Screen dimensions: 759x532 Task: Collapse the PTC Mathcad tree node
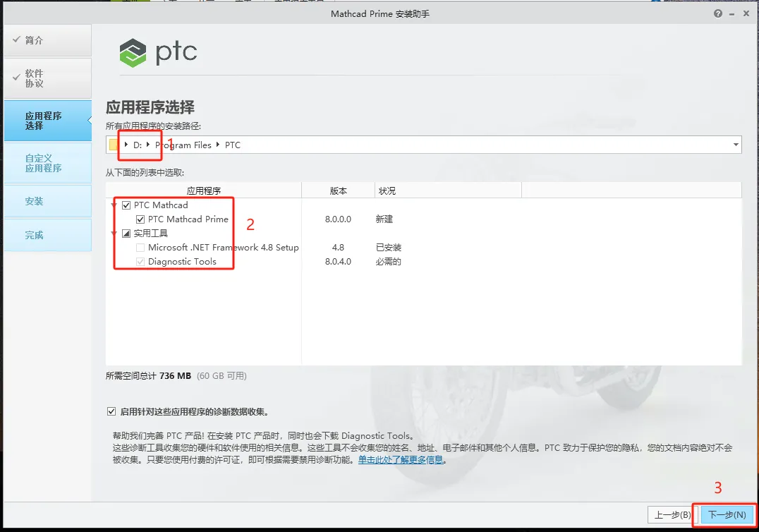pos(114,205)
